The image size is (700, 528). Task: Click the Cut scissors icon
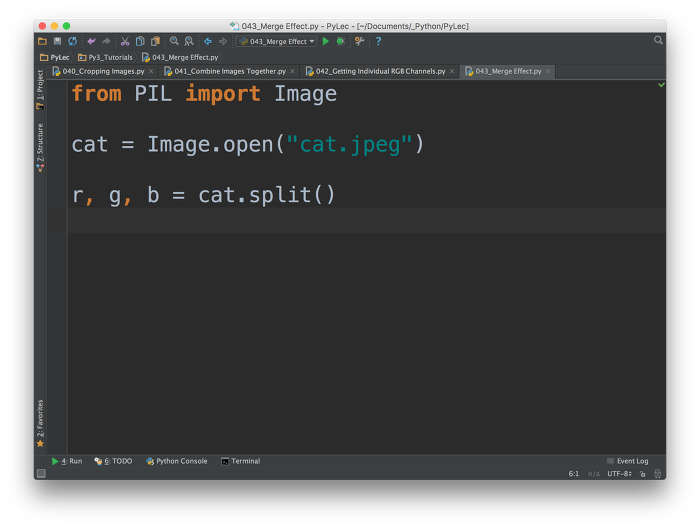coord(125,41)
